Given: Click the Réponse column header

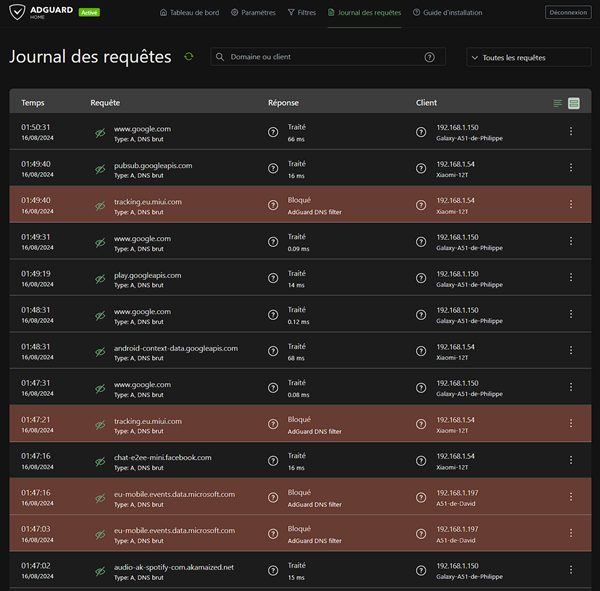Looking at the screenshot, I should click(x=283, y=103).
